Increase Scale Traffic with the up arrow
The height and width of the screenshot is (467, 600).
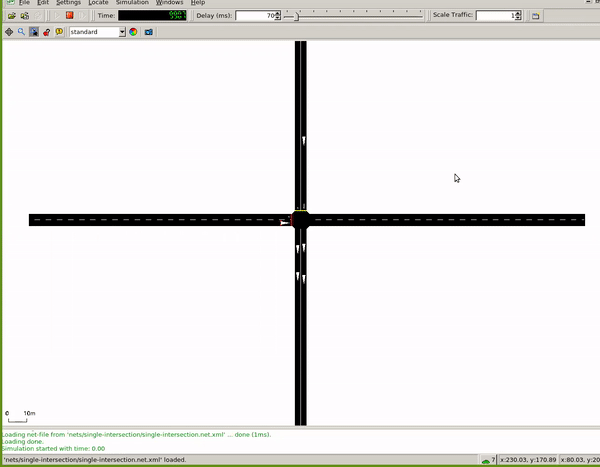pyautogui.click(x=518, y=13)
